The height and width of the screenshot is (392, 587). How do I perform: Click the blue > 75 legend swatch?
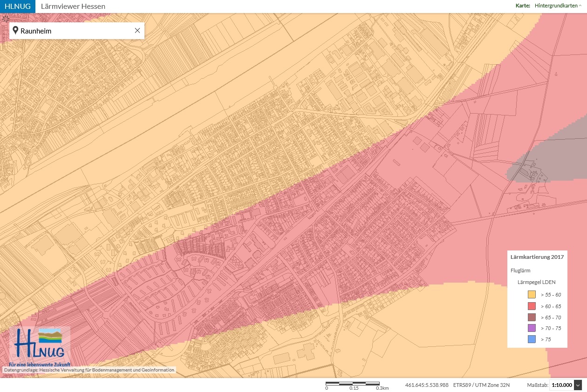coord(531,339)
